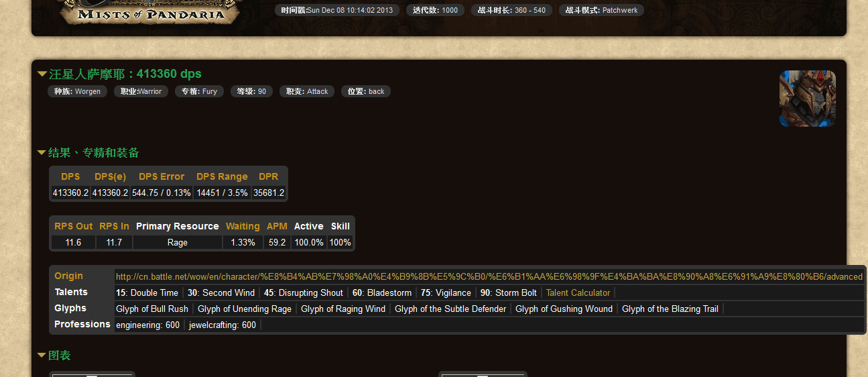Click the jewelcrafting: 600 profession
The image size is (868, 377).
(223, 325)
